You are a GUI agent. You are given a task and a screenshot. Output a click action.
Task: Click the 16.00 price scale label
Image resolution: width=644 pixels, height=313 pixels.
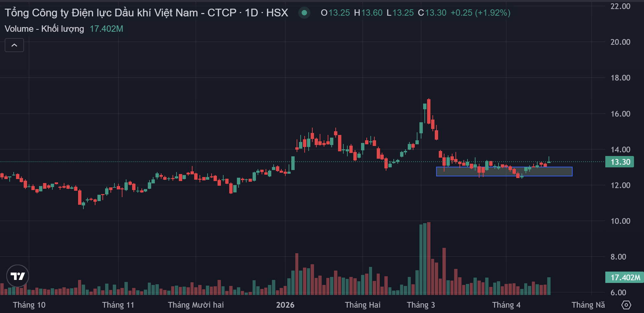pyautogui.click(x=620, y=114)
